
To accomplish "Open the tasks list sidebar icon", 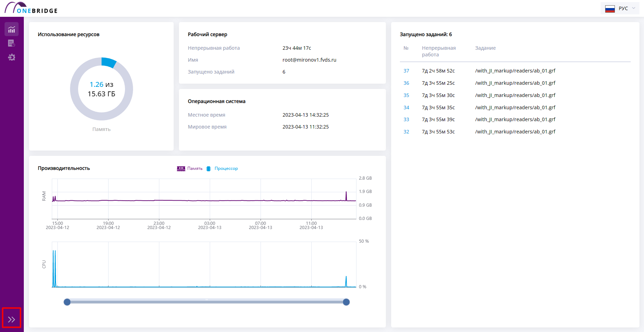I will click(x=12, y=43).
